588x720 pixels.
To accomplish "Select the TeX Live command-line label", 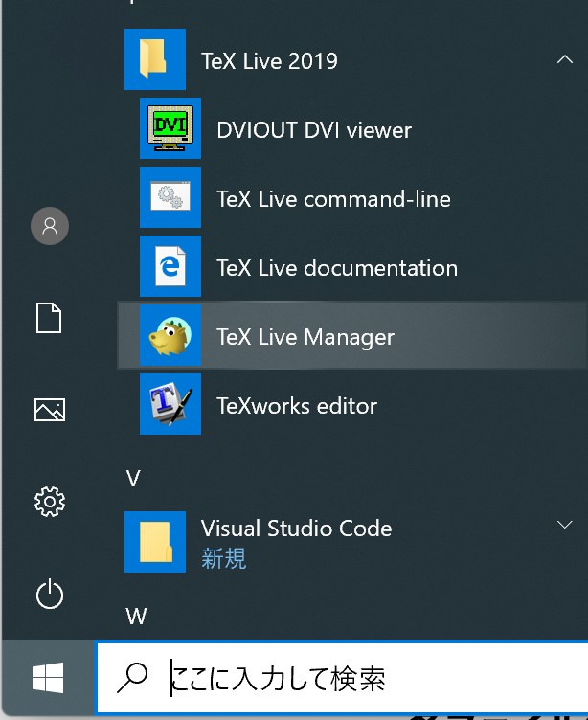I will click(x=334, y=199).
